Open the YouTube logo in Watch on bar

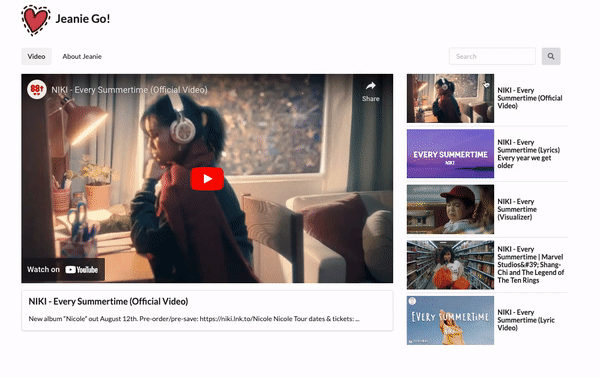click(x=82, y=270)
